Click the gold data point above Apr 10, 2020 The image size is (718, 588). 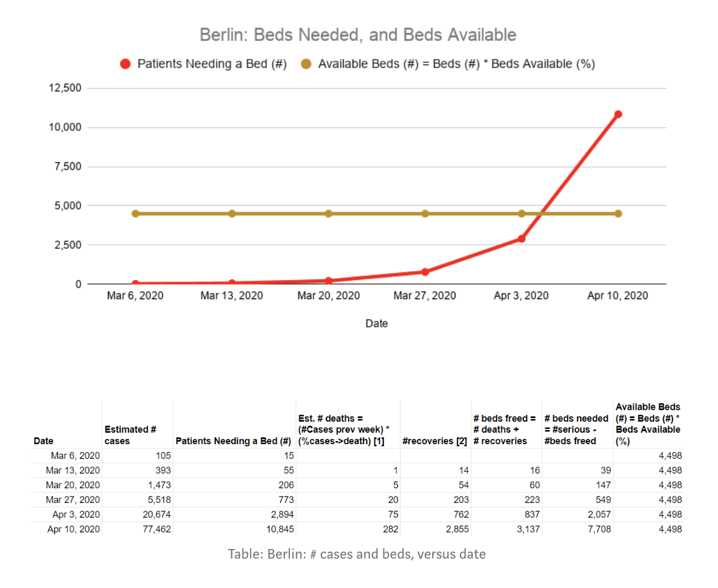click(618, 213)
